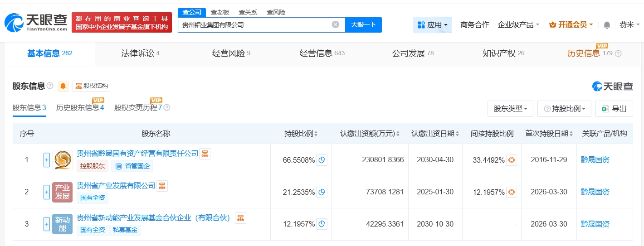Click the company name search input field
The image size is (644, 246).
click(254, 25)
